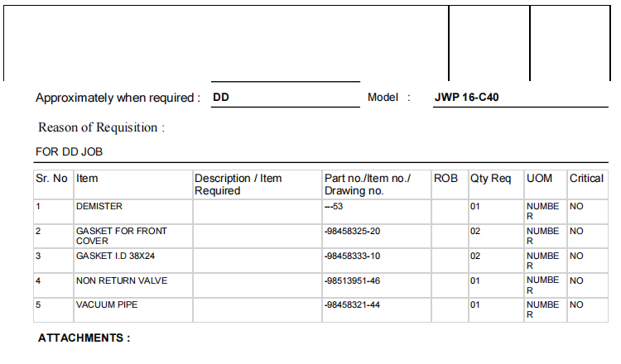Click the 'UOM' column header
Image resolution: width=621 pixels, height=364 pixels.
(539, 179)
